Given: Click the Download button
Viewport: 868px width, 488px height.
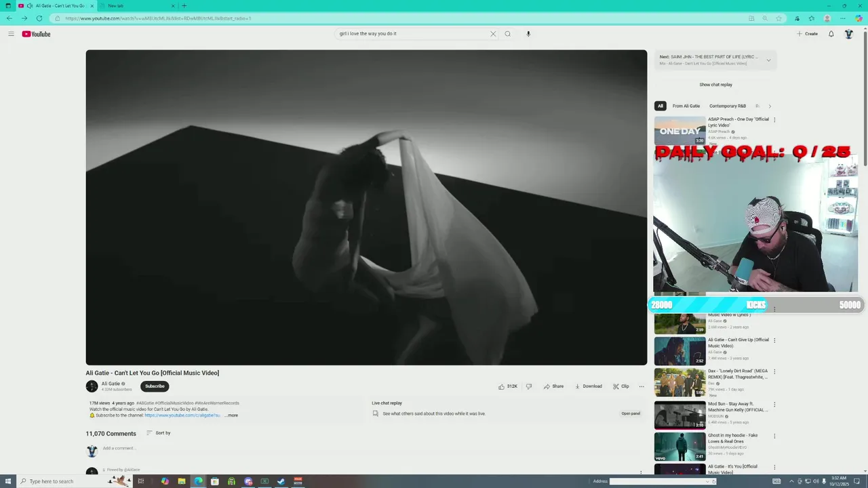Looking at the screenshot, I should tap(589, 386).
